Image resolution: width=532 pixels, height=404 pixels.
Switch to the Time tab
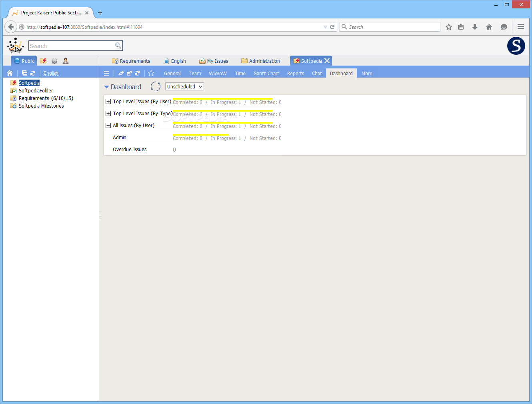[x=240, y=74]
